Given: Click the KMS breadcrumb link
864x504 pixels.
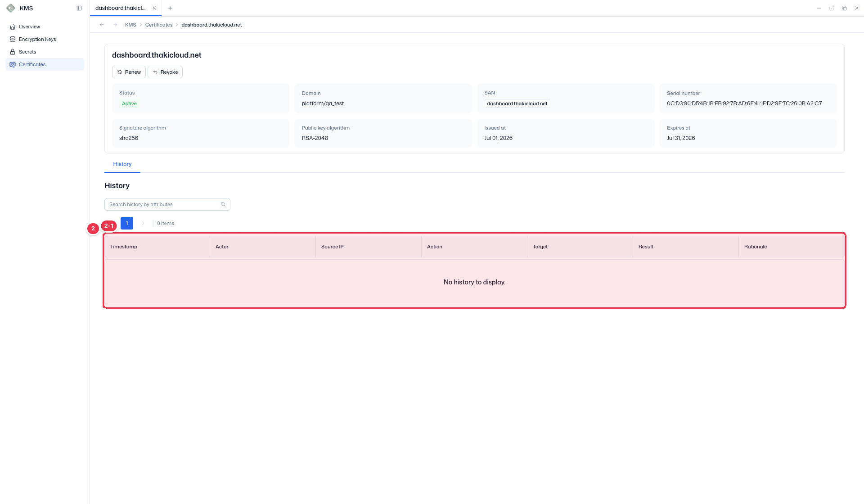Looking at the screenshot, I should coord(130,25).
